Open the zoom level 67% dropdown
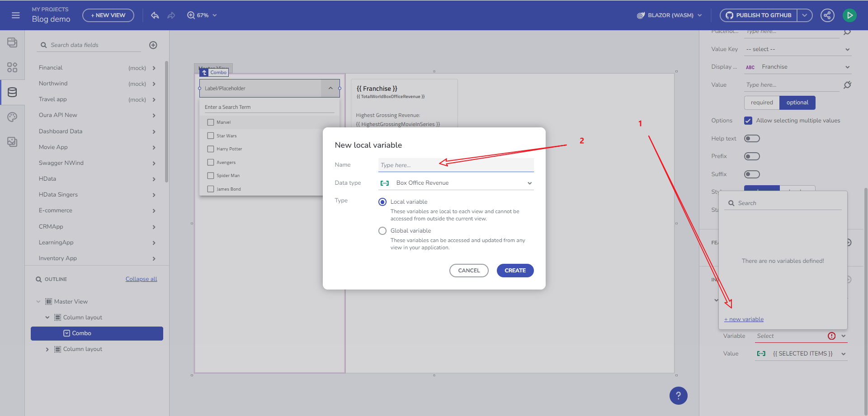Viewport: 868px width, 416px height. pos(202,15)
